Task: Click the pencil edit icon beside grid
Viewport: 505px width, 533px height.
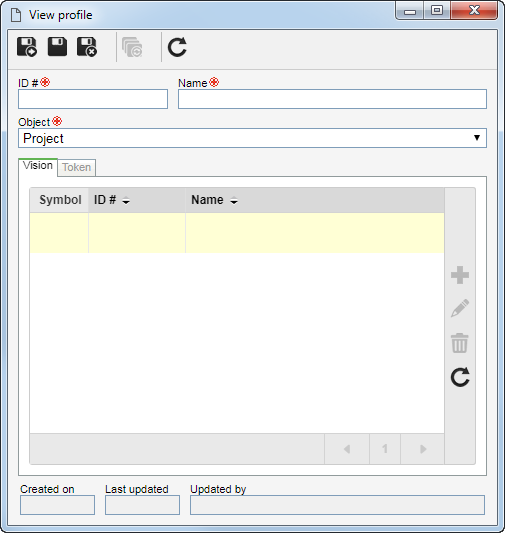Action: [x=460, y=308]
